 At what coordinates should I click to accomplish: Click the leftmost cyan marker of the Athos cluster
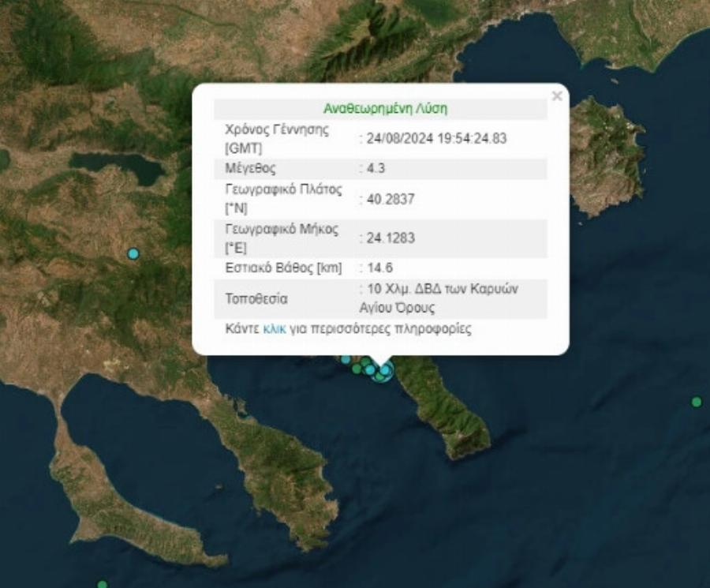click(346, 360)
